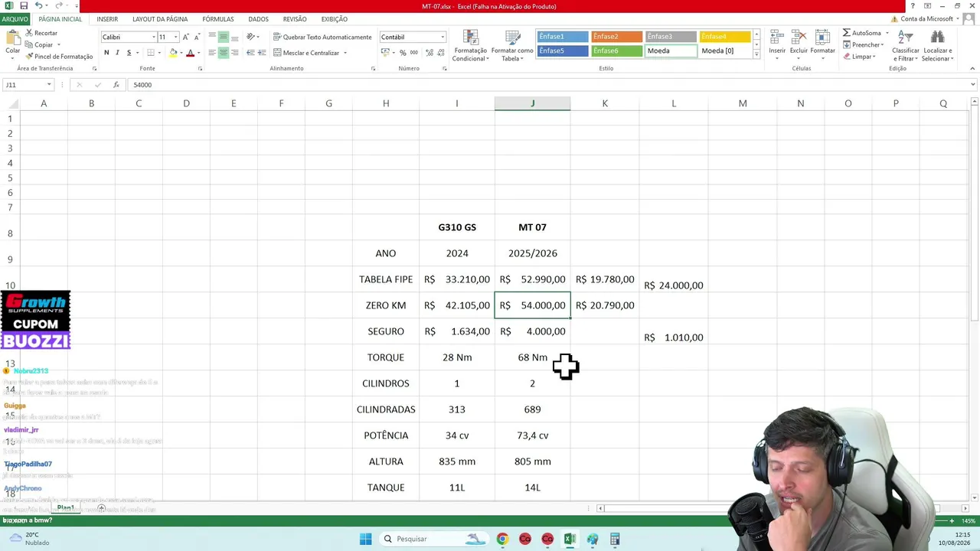
Task: Switch to the DADOS tab
Action: [x=258, y=19]
